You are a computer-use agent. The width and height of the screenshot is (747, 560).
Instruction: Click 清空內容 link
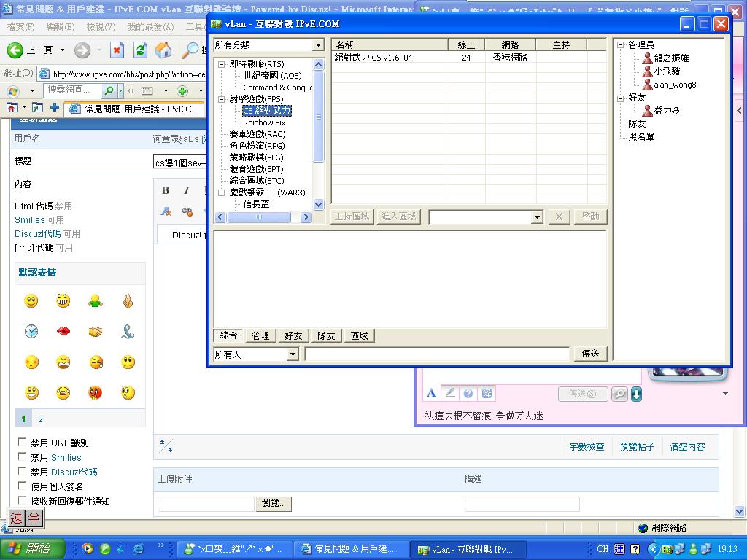(687, 447)
